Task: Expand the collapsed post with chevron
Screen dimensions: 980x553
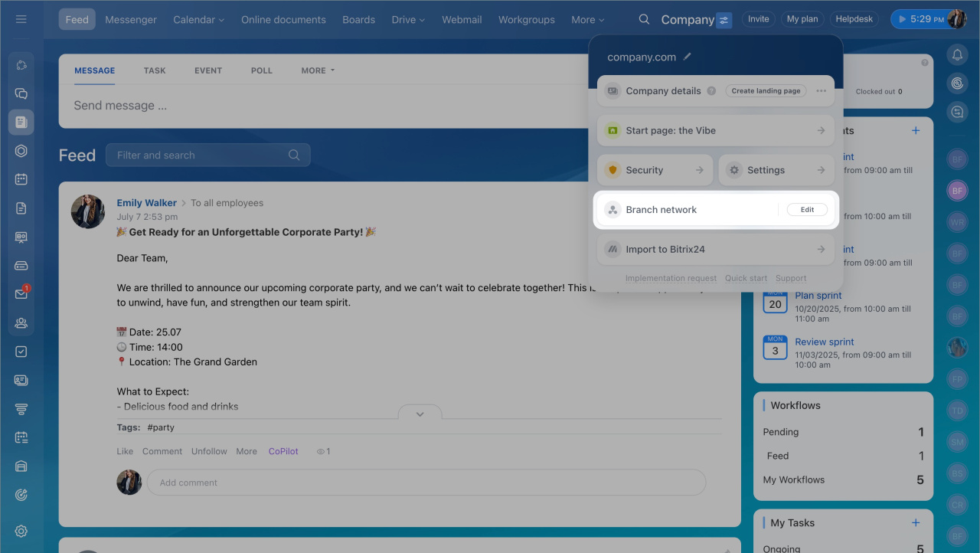Action: pos(420,414)
